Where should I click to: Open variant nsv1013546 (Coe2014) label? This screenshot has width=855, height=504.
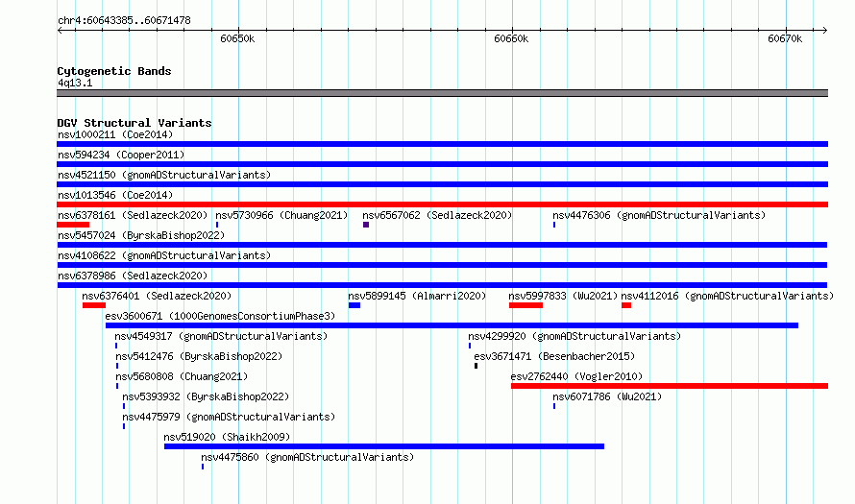(115, 195)
